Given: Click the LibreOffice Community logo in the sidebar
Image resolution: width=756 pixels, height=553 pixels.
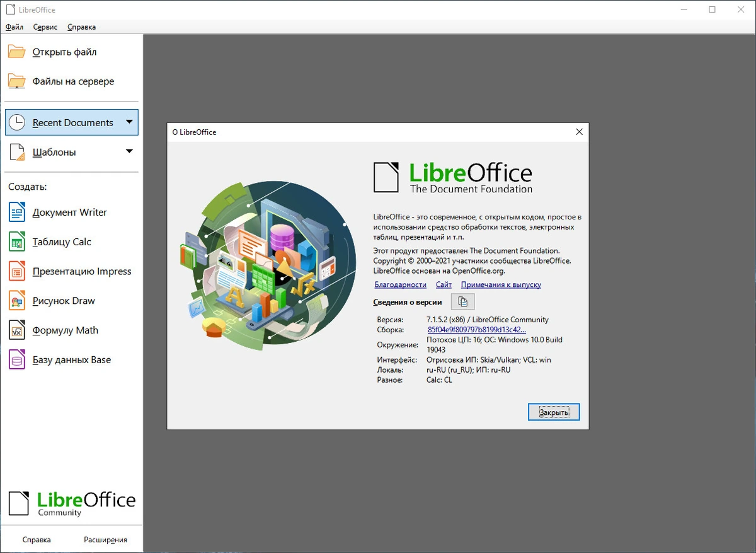Looking at the screenshot, I should (72, 503).
